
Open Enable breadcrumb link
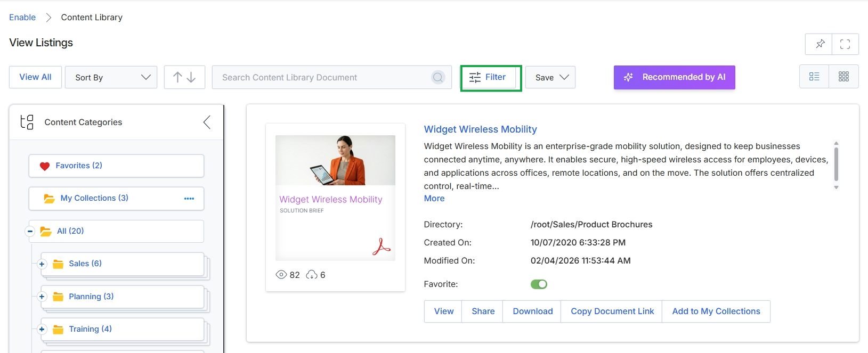[22, 18]
